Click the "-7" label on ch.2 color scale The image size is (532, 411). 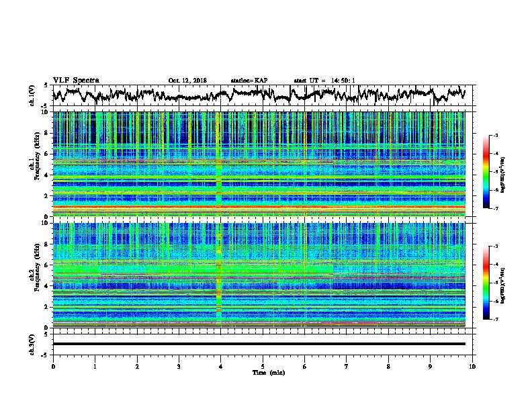[495, 319]
